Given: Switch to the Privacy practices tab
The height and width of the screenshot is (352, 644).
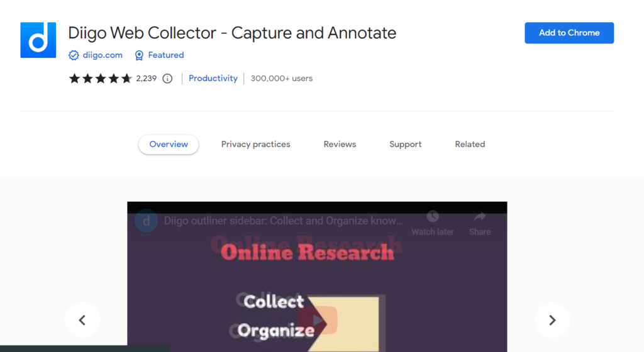Looking at the screenshot, I should pos(255,145).
